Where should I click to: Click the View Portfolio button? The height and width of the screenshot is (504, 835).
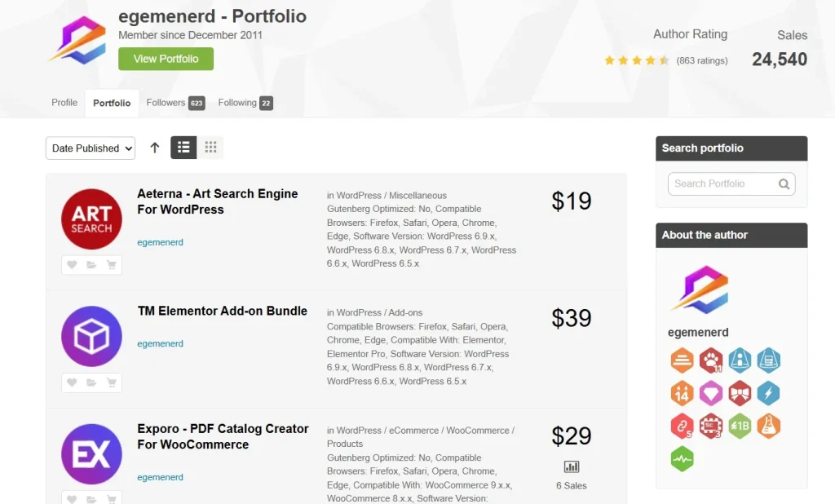coord(166,59)
